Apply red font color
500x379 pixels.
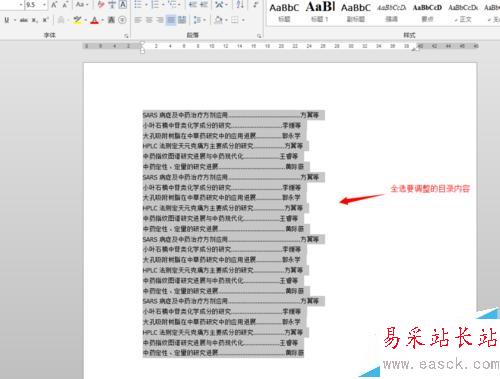click(95, 20)
